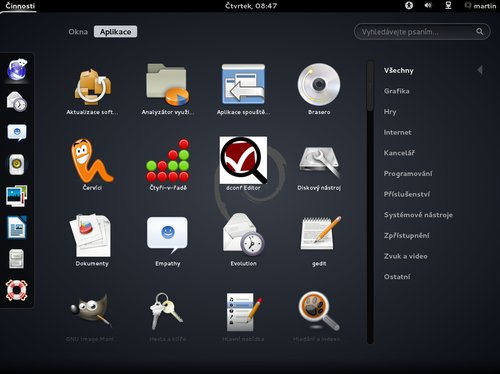
Task: Open the accessibility menu in top bar
Action: click(x=409, y=6)
